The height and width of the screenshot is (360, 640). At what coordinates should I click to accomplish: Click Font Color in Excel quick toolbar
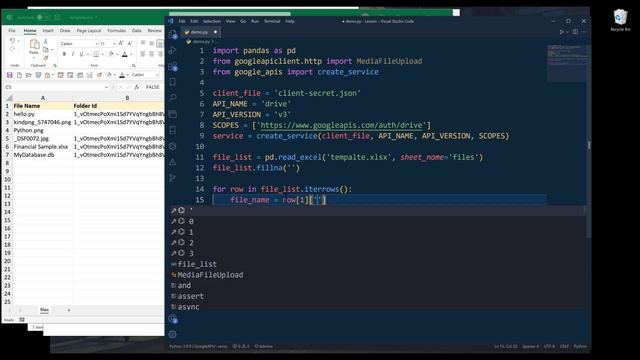tap(122, 75)
